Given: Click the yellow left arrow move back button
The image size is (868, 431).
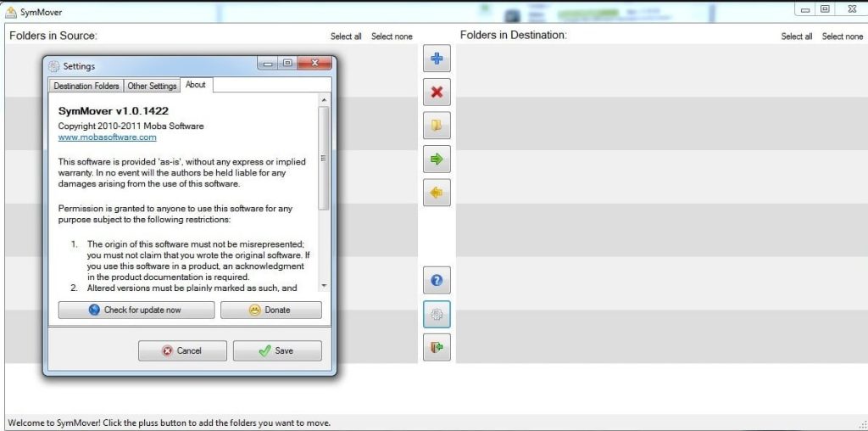Looking at the screenshot, I should point(437,193).
